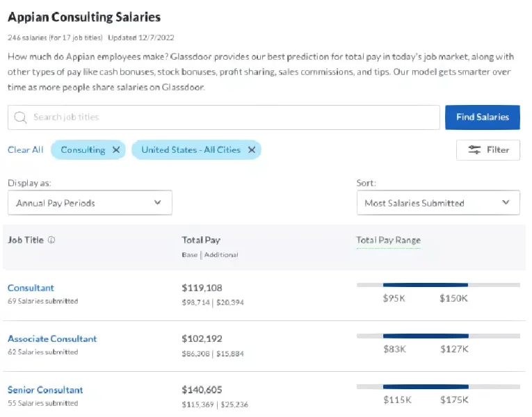532x417 pixels.
Task: Focus the Search job titles field
Action: coord(229,117)
